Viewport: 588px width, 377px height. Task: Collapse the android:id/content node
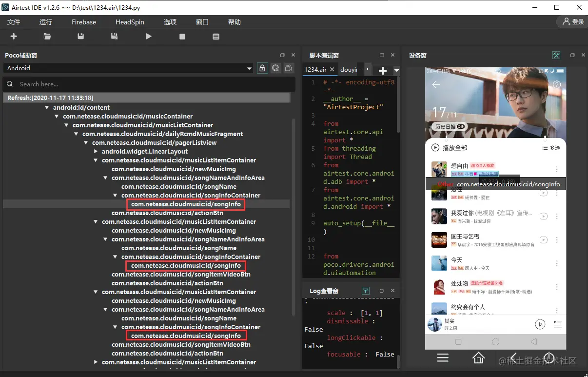click(47, 108)
